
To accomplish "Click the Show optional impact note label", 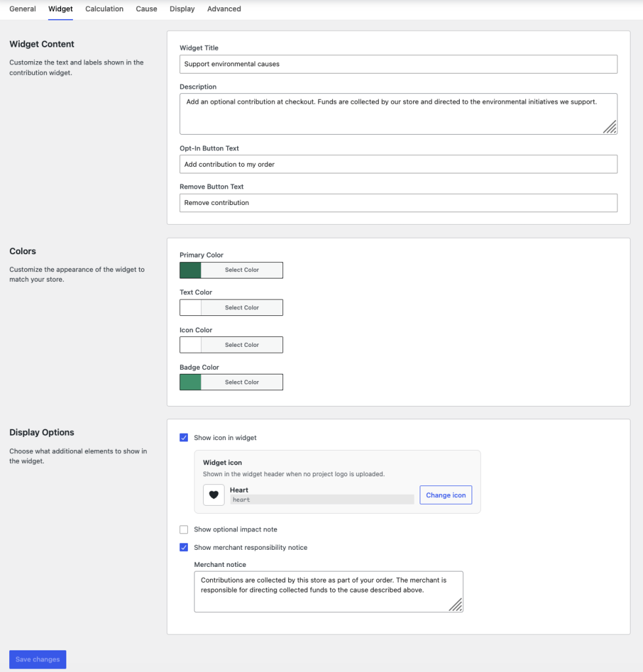I will coord(236,529).
